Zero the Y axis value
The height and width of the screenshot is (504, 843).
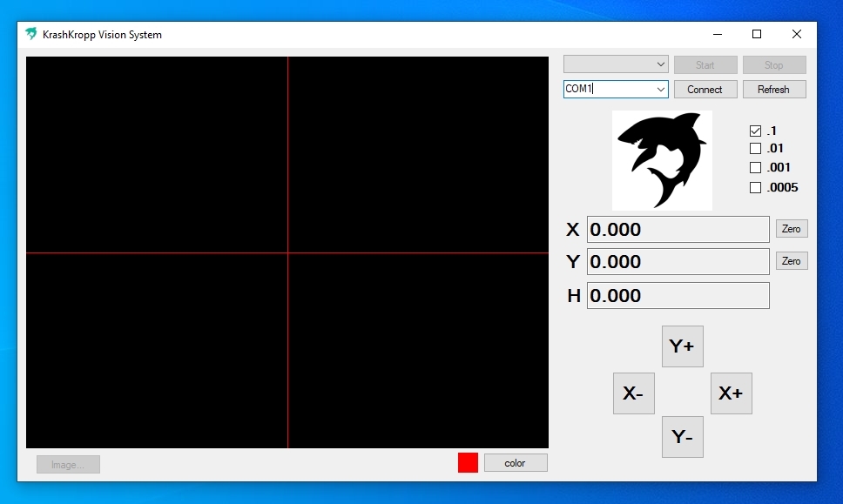coord(792,261)
